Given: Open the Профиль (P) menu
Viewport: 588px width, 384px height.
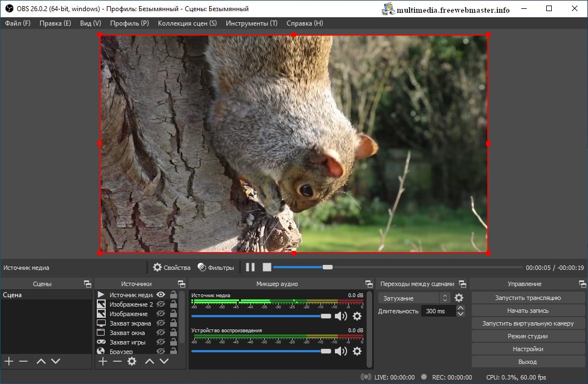Looking at the screenshot, I should tap(130, 23).
